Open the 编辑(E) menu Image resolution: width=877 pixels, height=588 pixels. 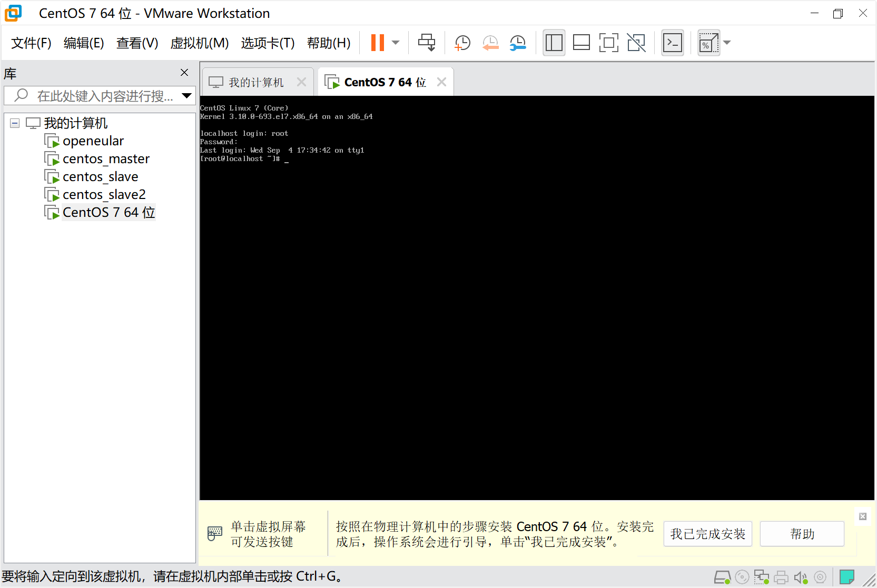[84, 43]
